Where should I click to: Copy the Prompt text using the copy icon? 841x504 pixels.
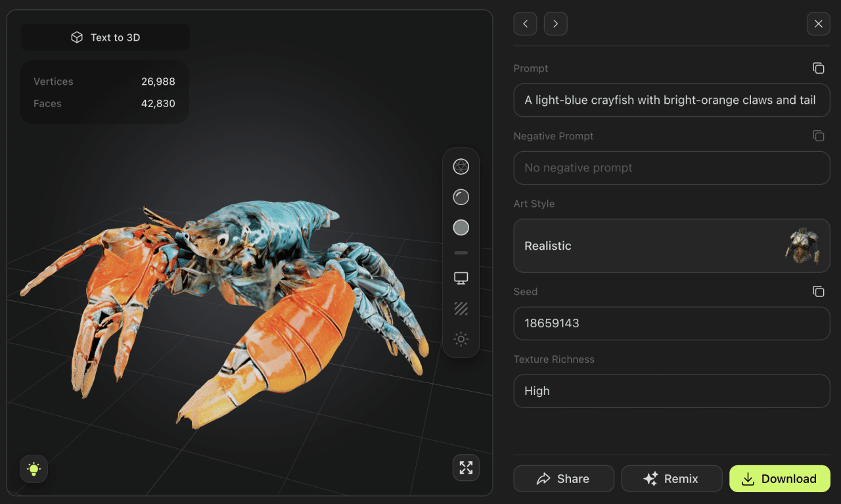tap(818, 68)
